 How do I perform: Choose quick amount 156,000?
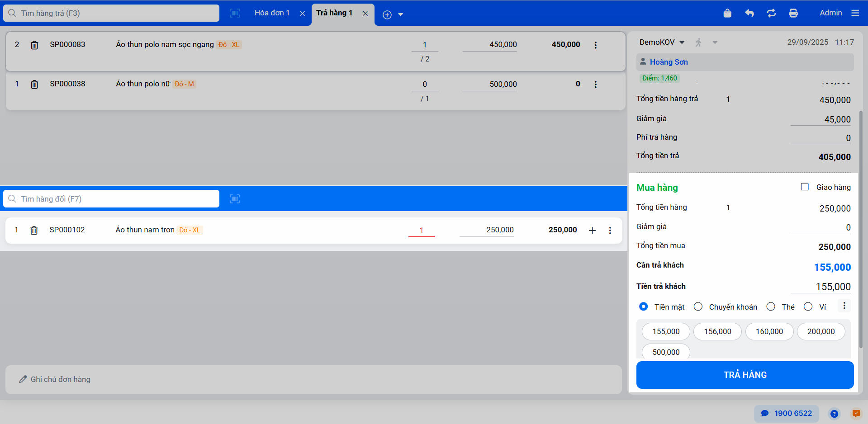(x=717, y=331)
